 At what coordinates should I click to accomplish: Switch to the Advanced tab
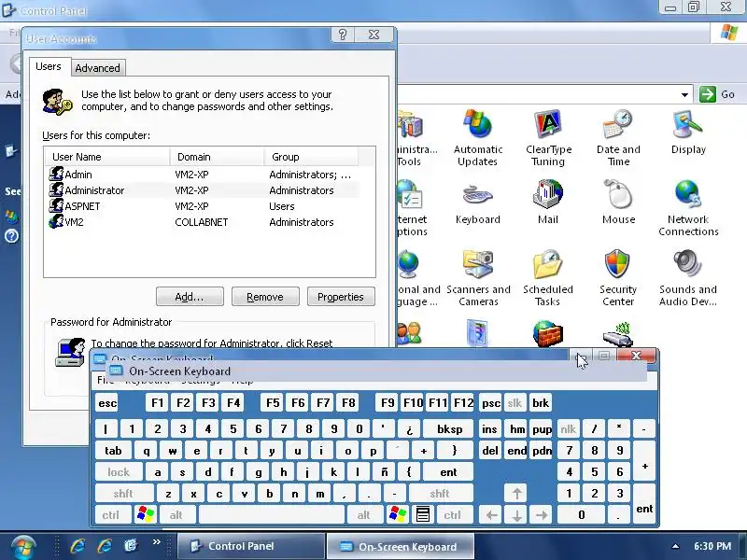(98, 68)
